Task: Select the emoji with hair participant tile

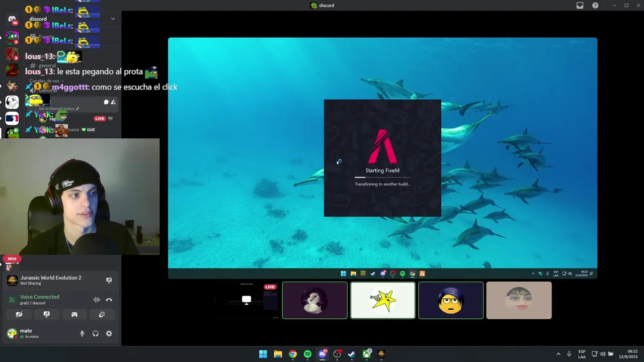Action: point(451,300)
